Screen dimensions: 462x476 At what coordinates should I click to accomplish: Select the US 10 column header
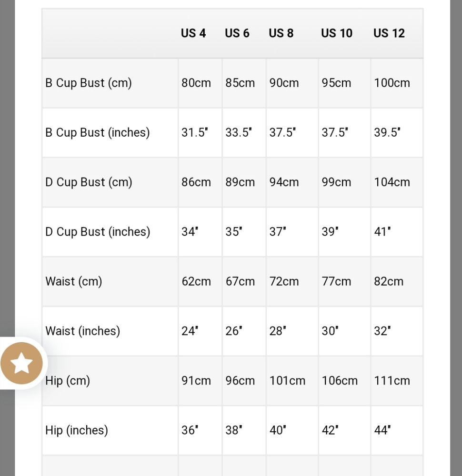pos(337,33)
